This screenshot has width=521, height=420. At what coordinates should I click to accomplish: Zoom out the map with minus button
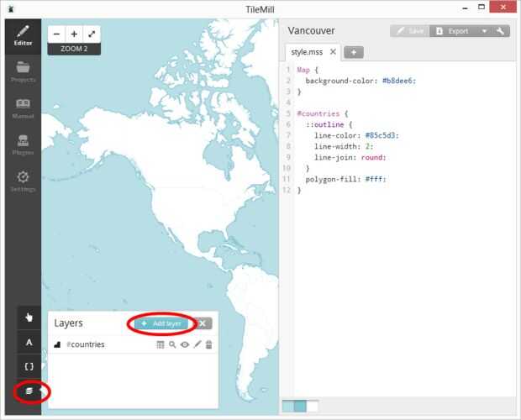[x=56, y=34]
